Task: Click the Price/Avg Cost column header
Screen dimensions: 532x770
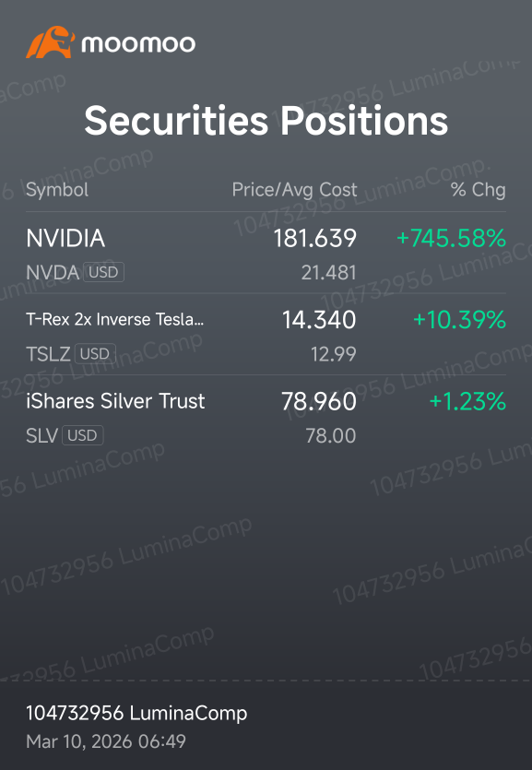Action: pos(294,190)
